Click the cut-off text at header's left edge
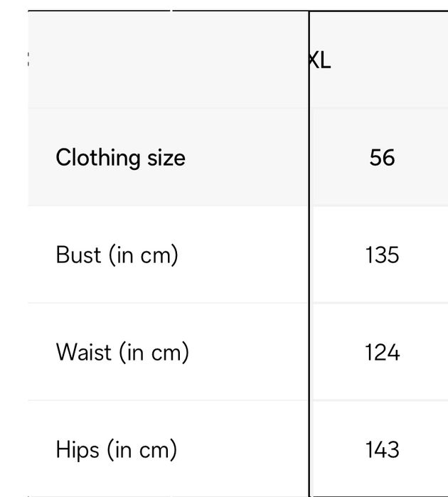 pos(28,60)
